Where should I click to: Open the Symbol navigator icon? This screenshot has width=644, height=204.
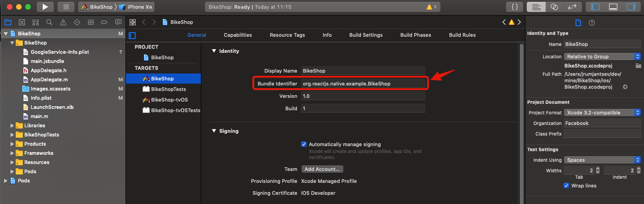tap(35, 22)
